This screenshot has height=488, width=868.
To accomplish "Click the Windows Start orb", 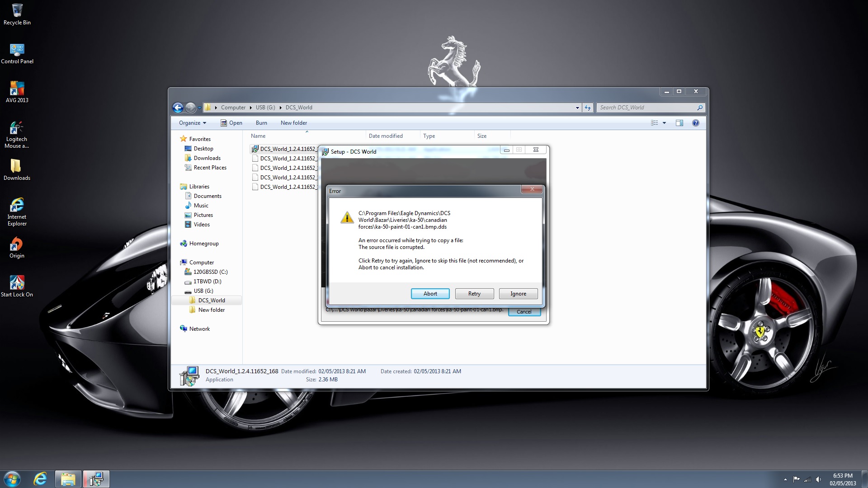I will tap(12, 479).
